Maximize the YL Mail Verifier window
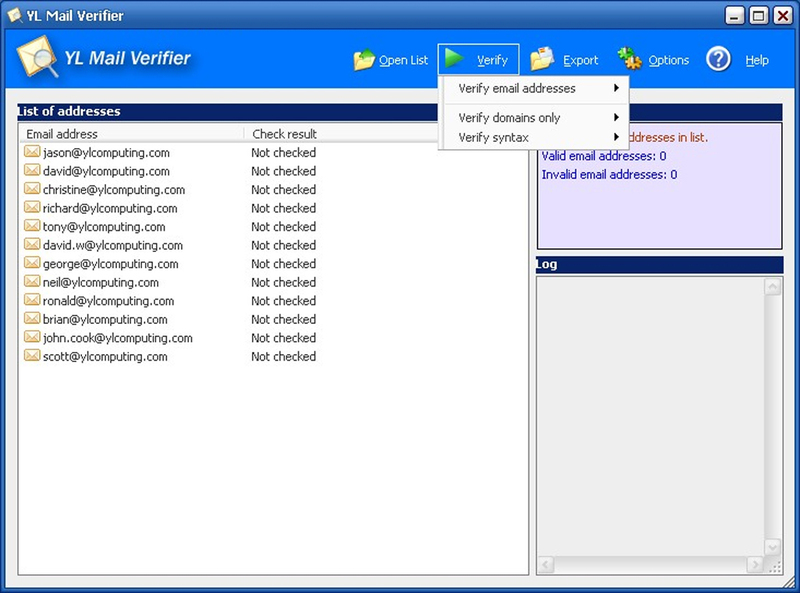This screenshot has width=800, height=593. 759,16
